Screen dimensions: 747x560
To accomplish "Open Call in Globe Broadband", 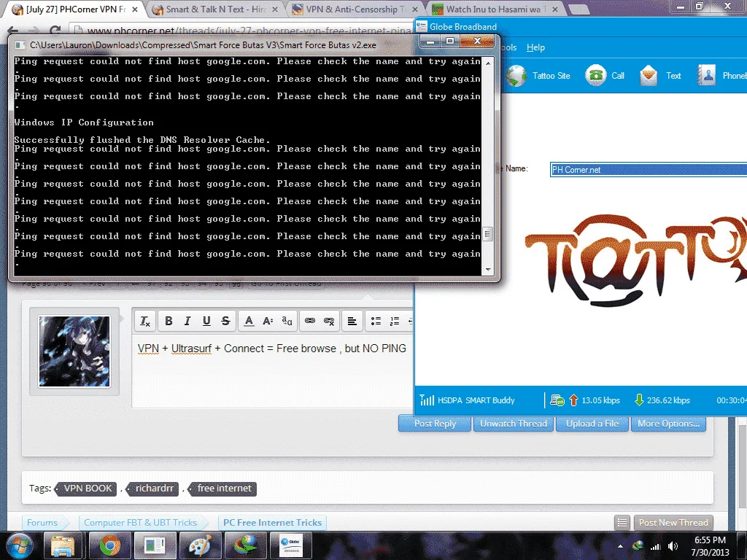I will click(605, 75).
